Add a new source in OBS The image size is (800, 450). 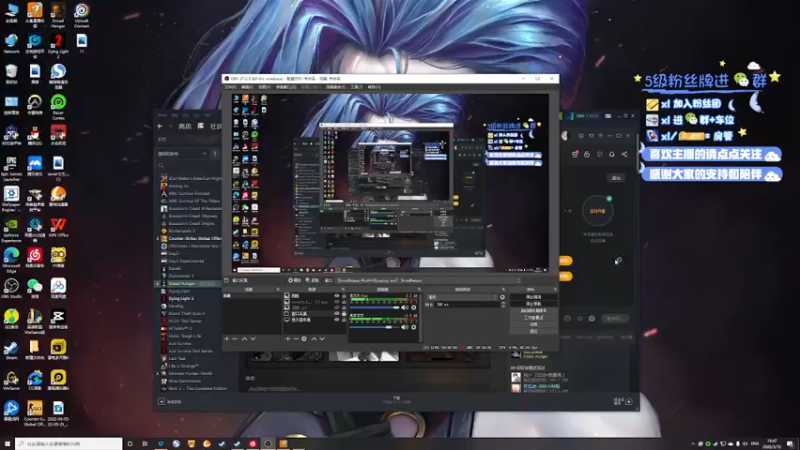click(288, 339)
